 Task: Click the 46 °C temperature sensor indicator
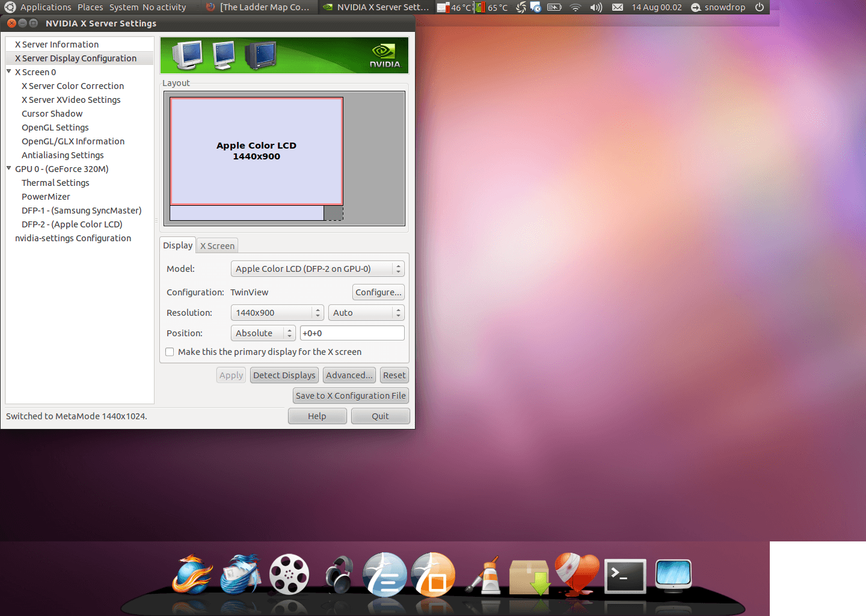pos(454,7)
